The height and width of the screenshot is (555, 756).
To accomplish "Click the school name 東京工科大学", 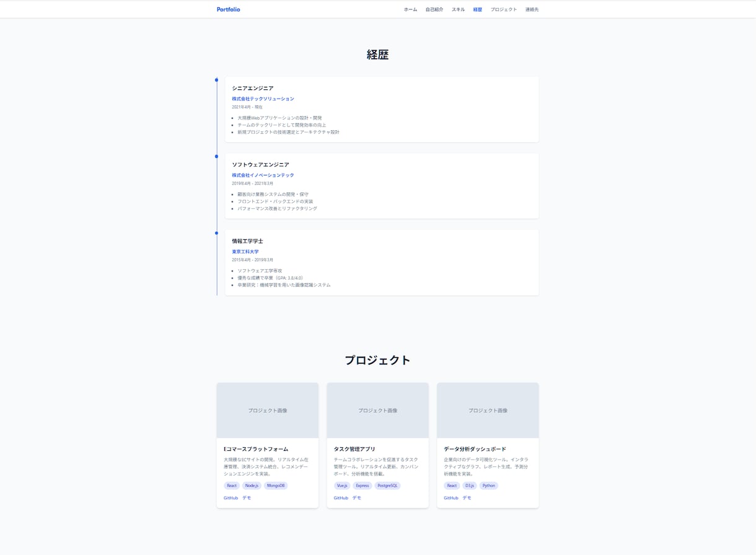I will 245,252.
